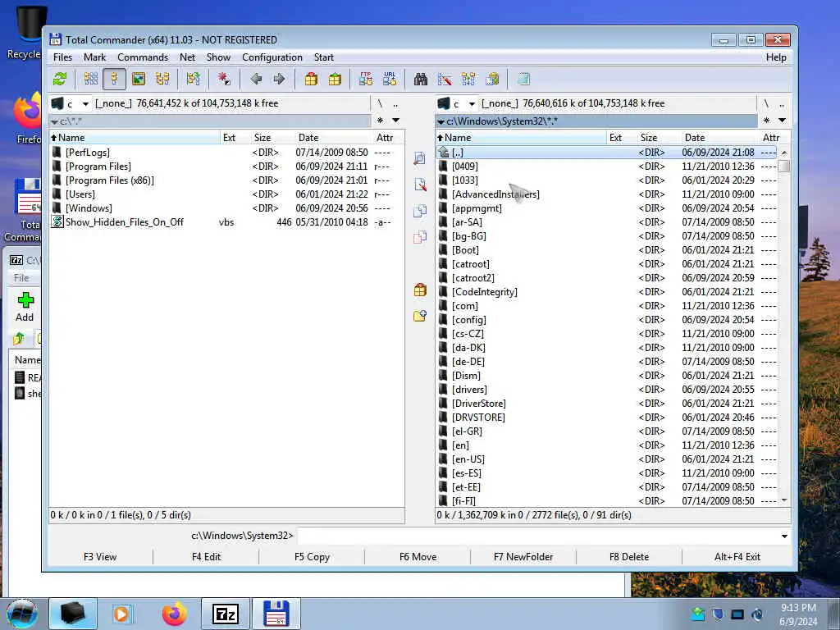Image resolution: width=840 pixels, height=630 pixels.
Task: Open the Multi-rename tool icon
Action: tap(445, 80)
